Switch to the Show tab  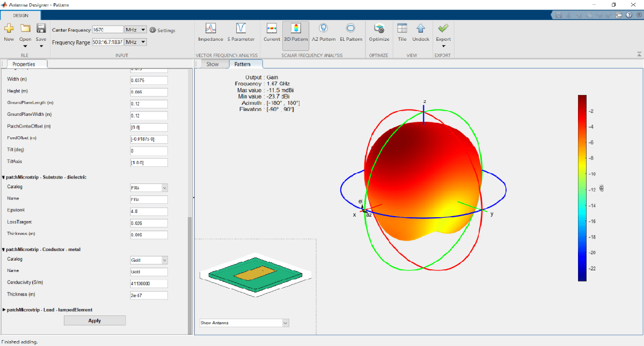[x=213, y=64]
